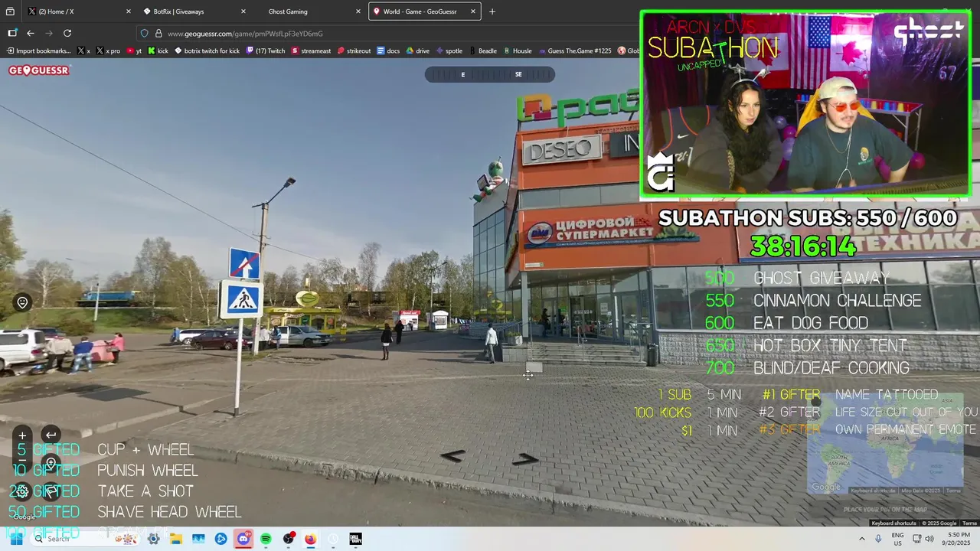
Task: Open the GeoGuessr settings gear
Action: [22, 491]
